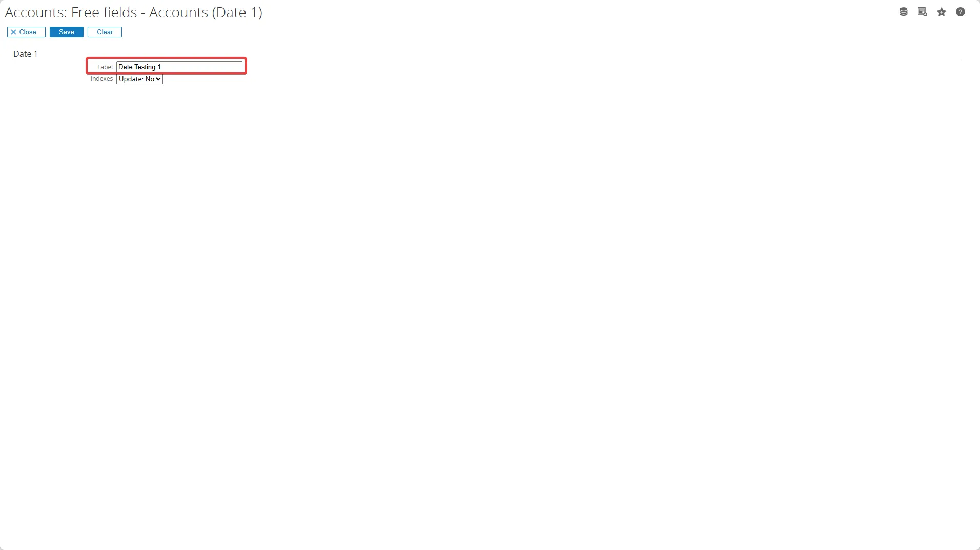Focus the Label input field
The image size is (980, 550).
point(179,67)
